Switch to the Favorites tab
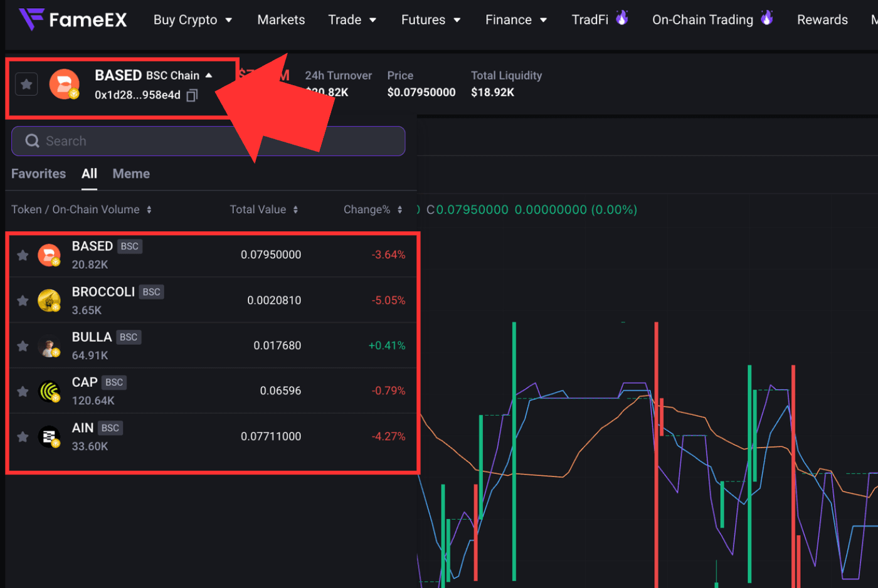Viewport: 878px width, 588px height. pyautogui.click(x=38, y=174)
